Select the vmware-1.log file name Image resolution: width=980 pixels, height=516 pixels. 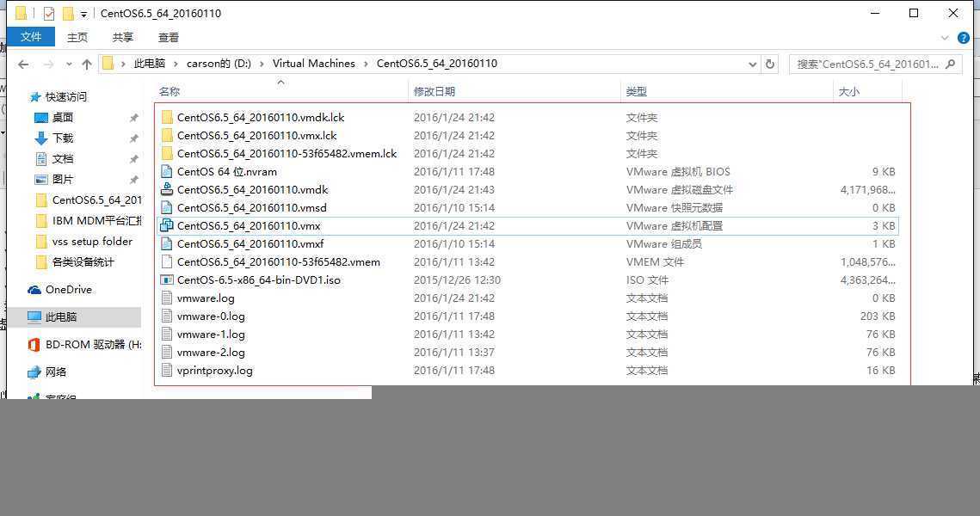click(x=211, y=335)
